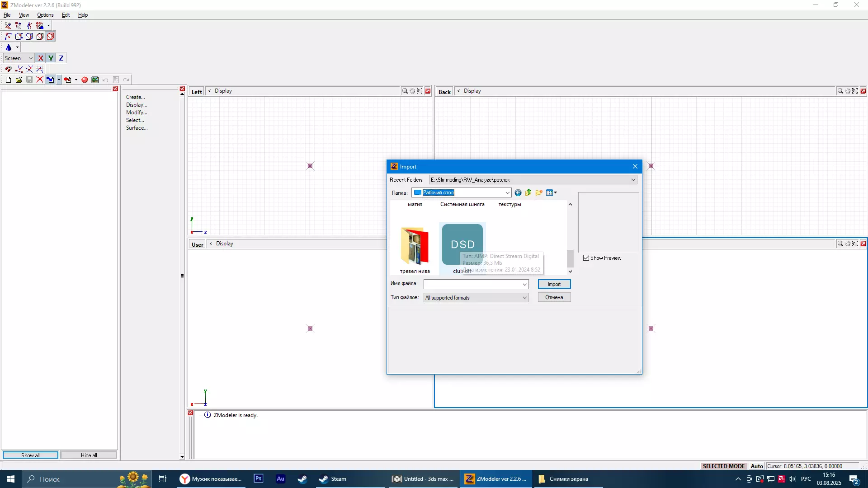Uncheck the Show Preview checkbox
868x488 pixels.
click(x=586, y=258)
